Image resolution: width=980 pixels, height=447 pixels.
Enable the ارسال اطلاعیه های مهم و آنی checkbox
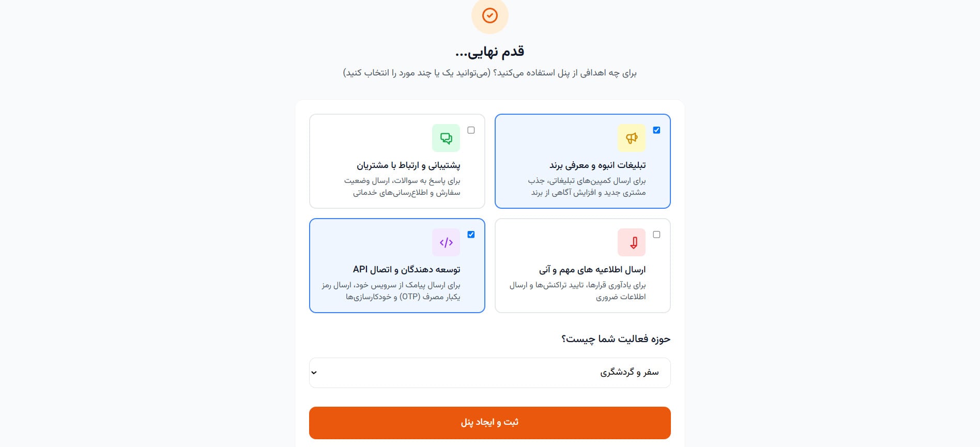point(656,235)
